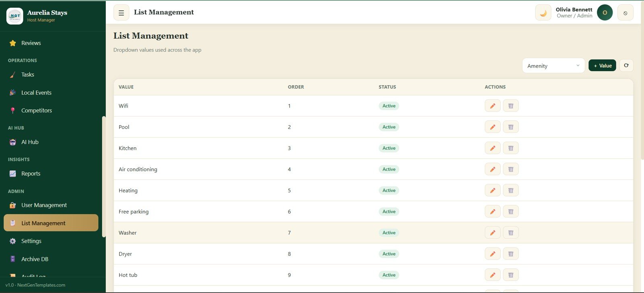
Task: Click order number 5 in Heating row
Action: pos(289,190)
